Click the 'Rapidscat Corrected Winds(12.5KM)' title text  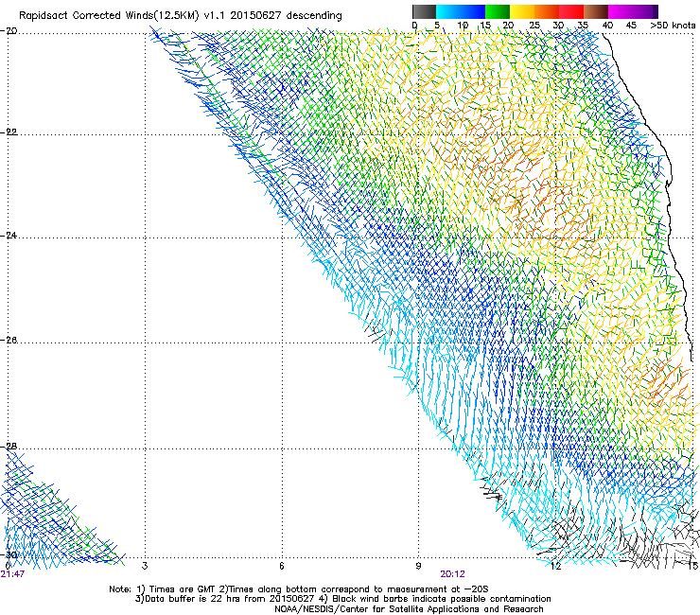[109, 16]
